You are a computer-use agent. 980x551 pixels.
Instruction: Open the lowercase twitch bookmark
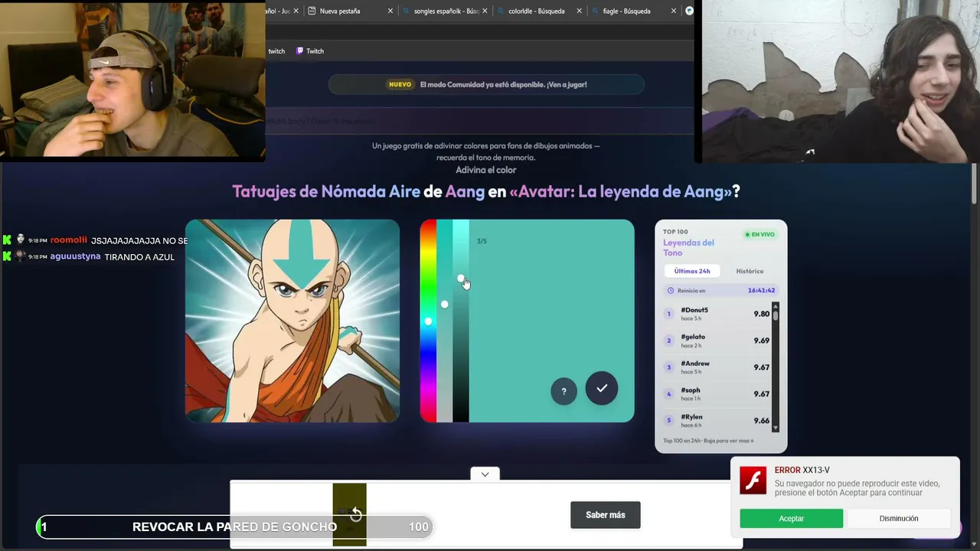(x=276, y=51)
